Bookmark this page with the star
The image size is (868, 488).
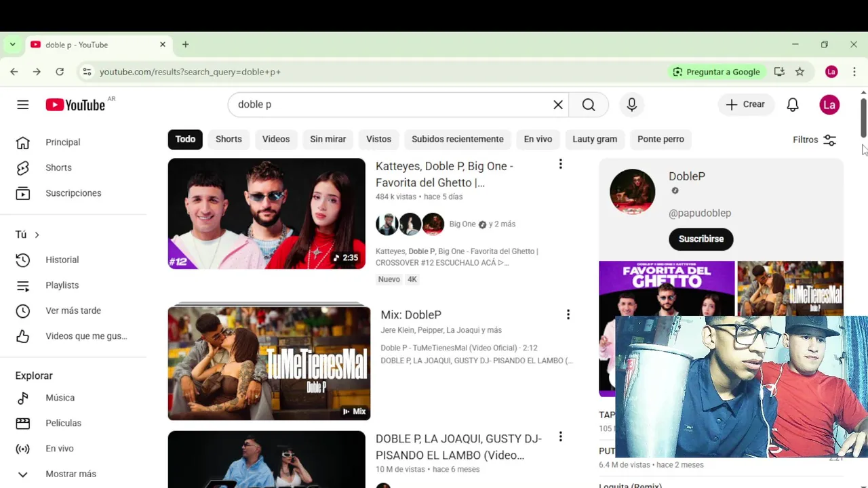click(x=800, y=72)
